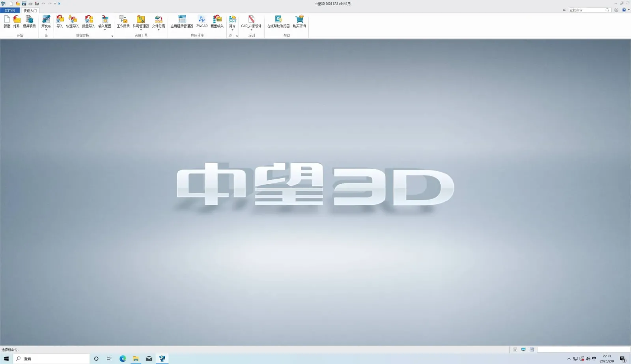Click the 导入 (Import) icon

pyautogui.click(x=60, y=19)
